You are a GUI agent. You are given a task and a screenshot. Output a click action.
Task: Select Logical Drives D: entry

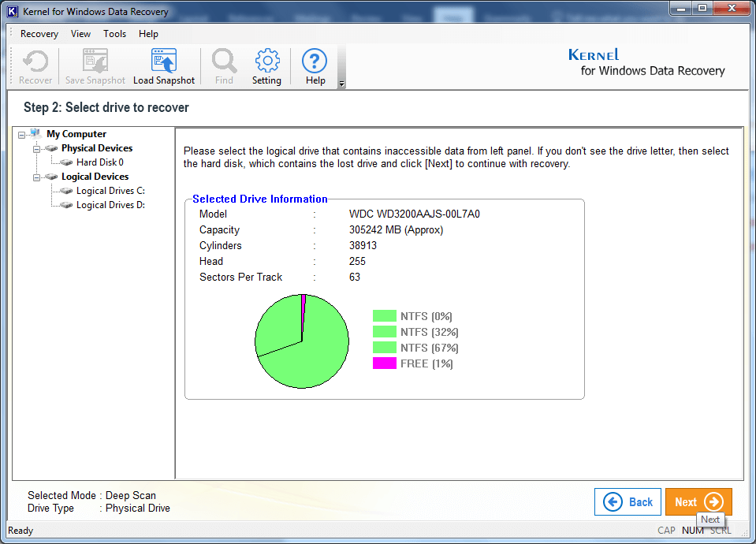click(x=110, y=205)
